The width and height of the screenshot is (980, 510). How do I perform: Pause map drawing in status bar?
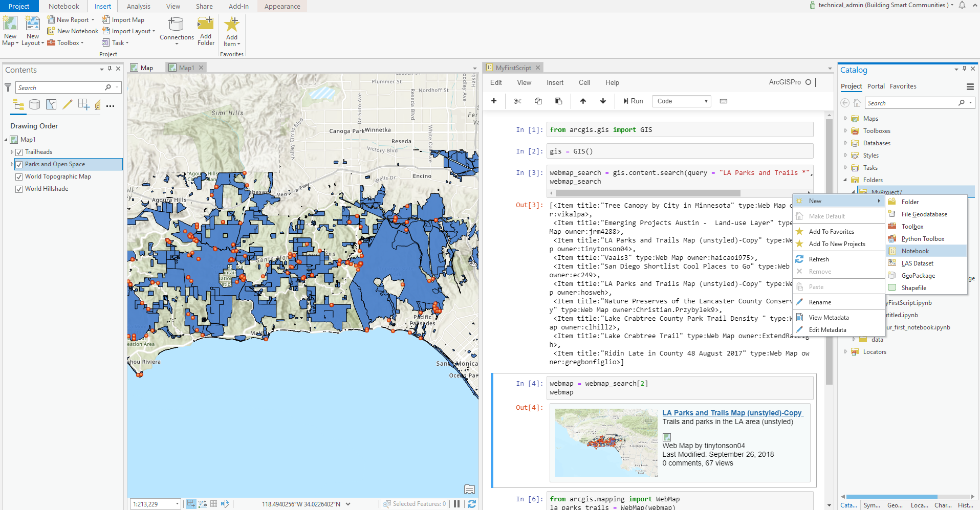pos(457,504)
